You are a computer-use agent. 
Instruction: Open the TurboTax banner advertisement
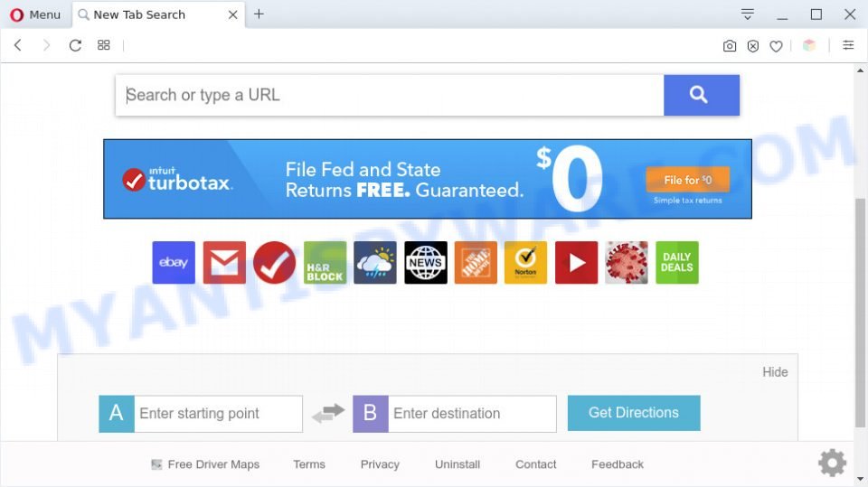[428, 179]
